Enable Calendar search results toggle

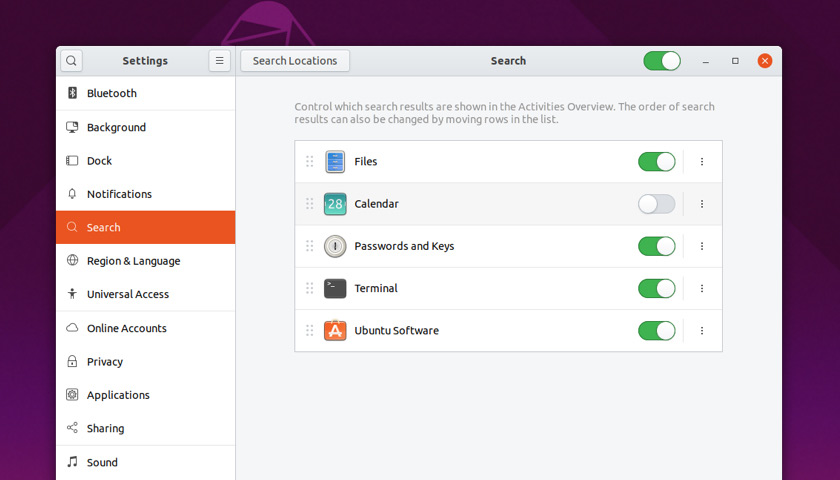(657, 204)
